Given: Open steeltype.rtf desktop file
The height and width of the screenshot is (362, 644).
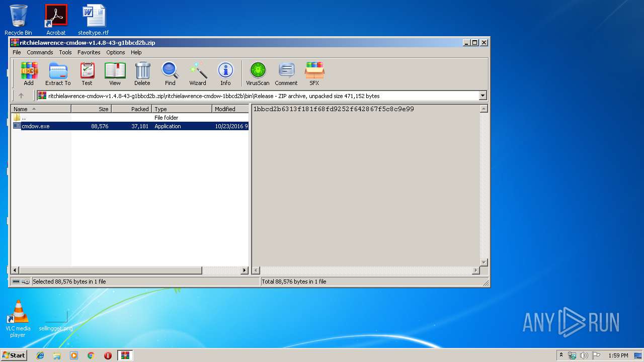Looking at the screenshot, I should click(93, 20).
